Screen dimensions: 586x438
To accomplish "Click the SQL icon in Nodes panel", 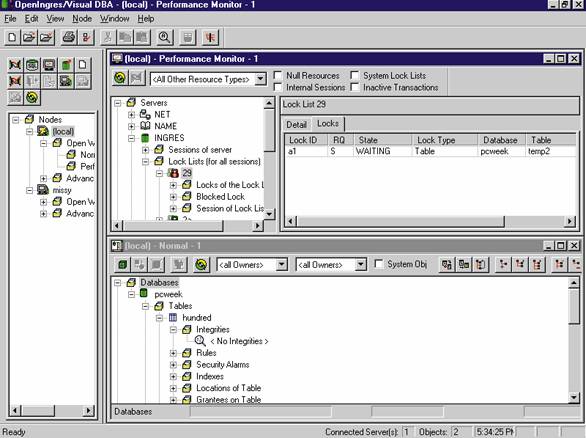I will (32, 65).
